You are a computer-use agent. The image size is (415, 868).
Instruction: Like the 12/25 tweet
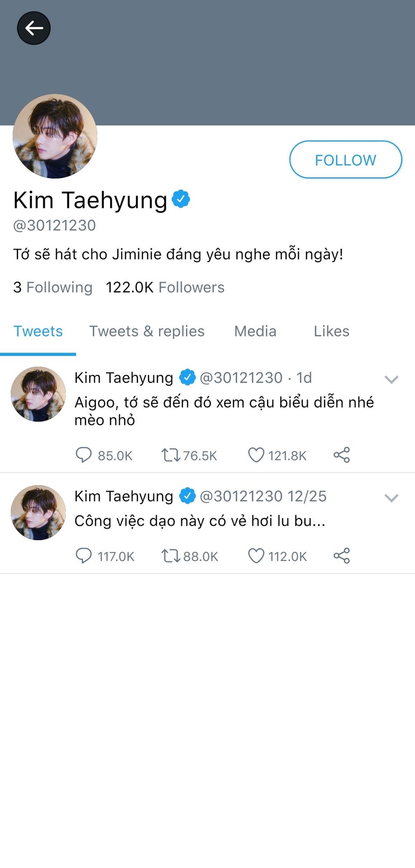point(256,556)
